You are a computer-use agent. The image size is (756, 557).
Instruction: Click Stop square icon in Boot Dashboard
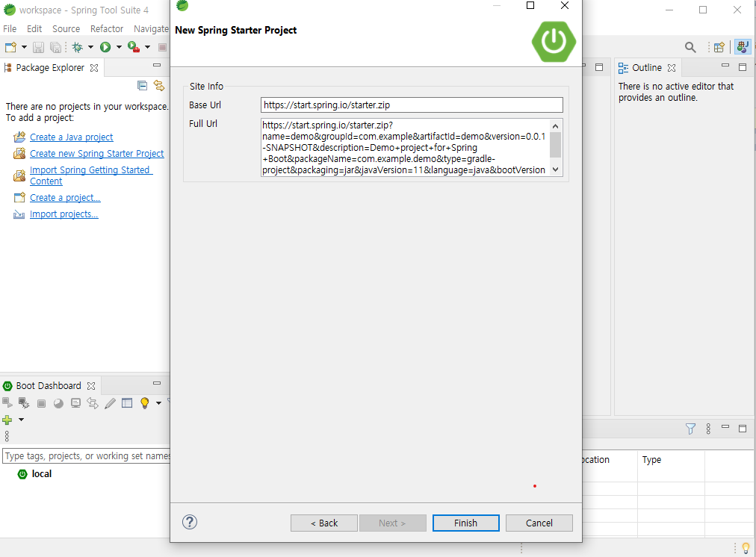[x=42, y=403]
